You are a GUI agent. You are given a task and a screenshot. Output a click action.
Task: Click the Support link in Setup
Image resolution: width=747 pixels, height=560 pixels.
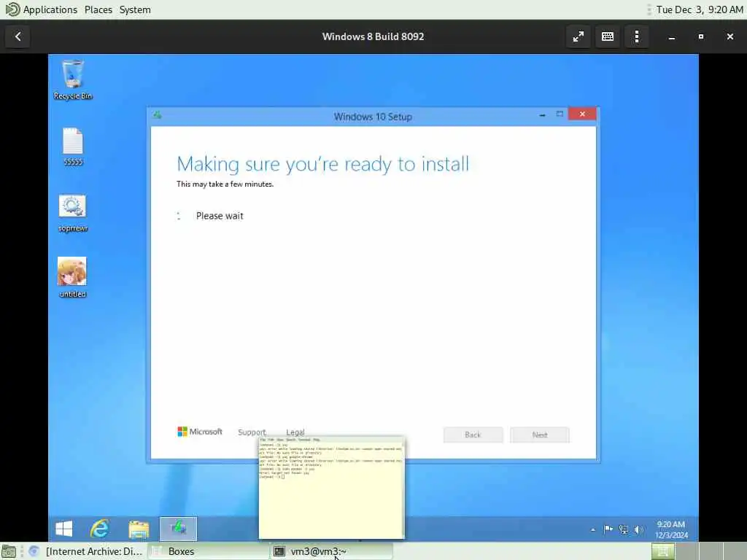[x=252, y=432]
